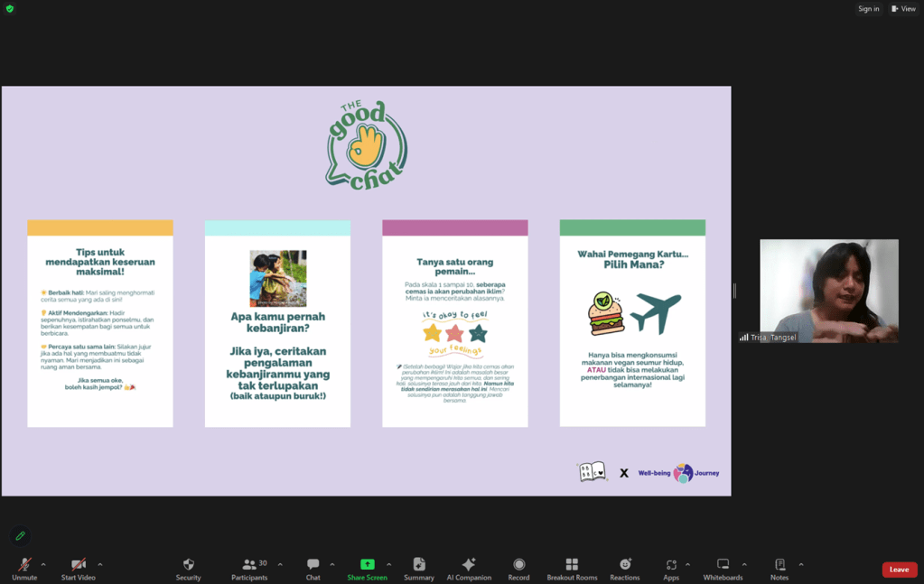This screenshot has height=584, width=924.
Task: Open the View layout menu
Action: pos(903,9)
